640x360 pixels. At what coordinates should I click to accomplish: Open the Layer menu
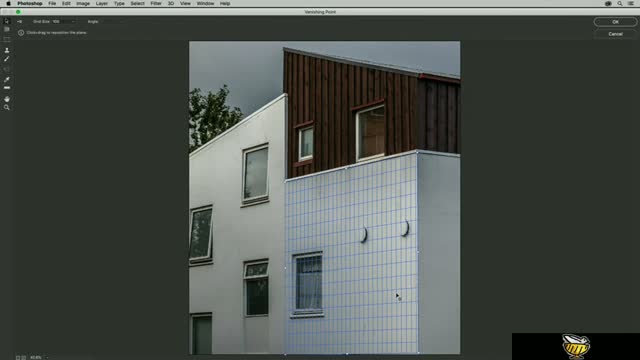coord(102,3)
